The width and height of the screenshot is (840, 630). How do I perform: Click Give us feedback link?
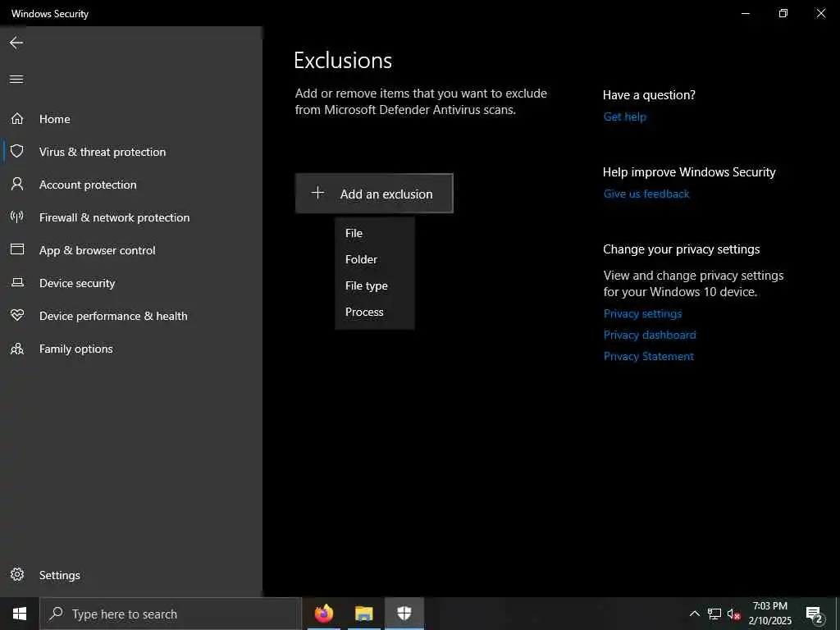(646, 194)
